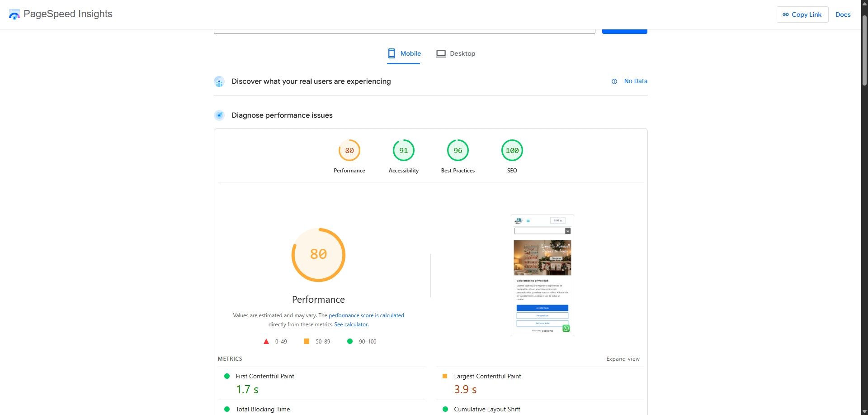
Task: Select the Accessibility score 91 gauge
Action: coord(404,151)
